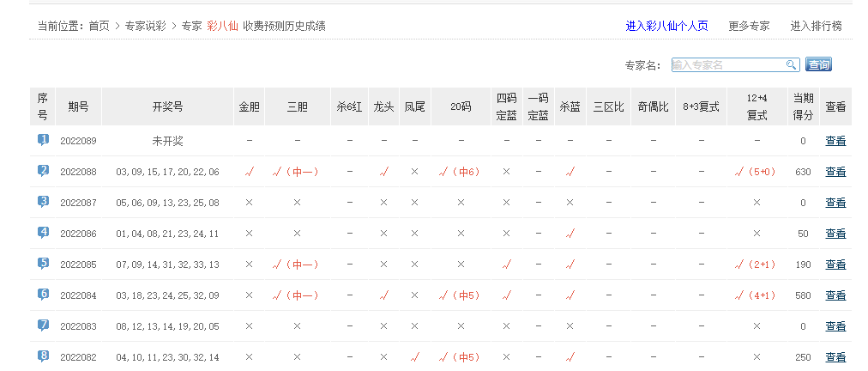Click row number badge 8 icon

(x=43, y=356)
